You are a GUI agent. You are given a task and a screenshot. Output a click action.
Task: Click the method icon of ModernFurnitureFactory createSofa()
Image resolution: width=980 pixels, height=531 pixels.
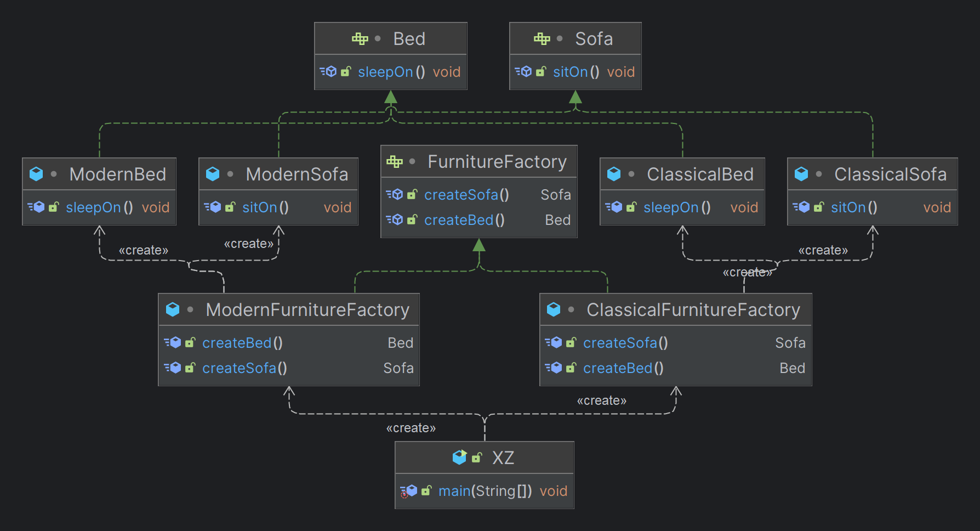[173, 368]
